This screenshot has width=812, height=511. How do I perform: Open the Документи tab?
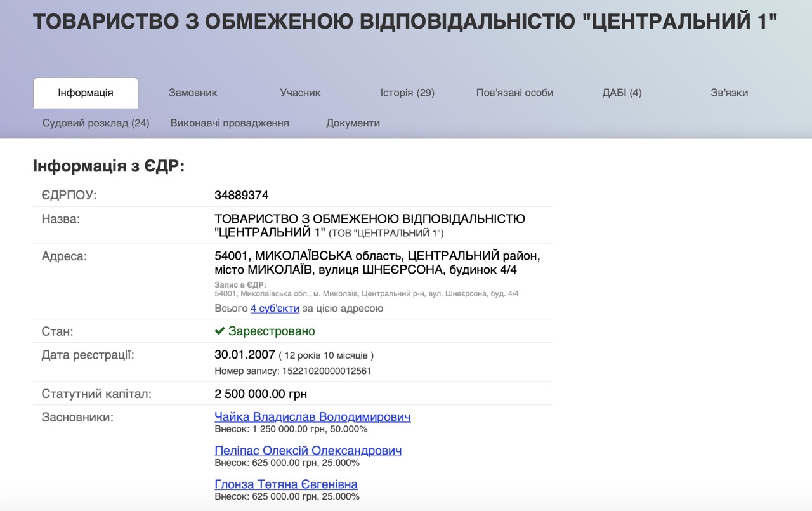coord(353,123)
